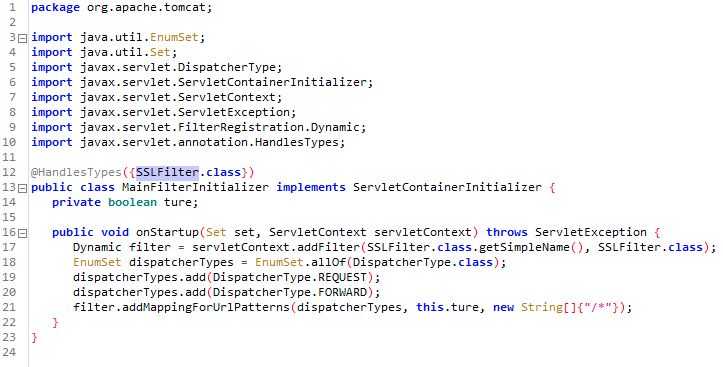Click the @HandlesTypes annotation

pyautogui.click(x=76, y=172)
